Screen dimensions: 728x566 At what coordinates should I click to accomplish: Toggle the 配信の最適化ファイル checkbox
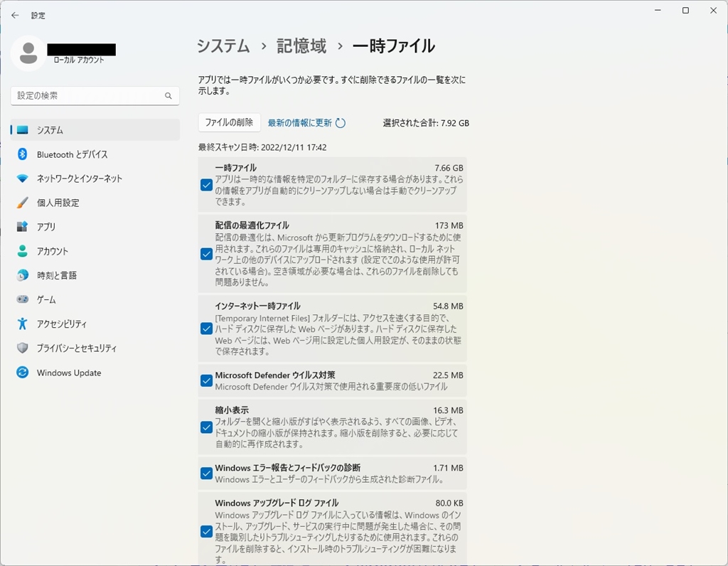pos(207,254)
